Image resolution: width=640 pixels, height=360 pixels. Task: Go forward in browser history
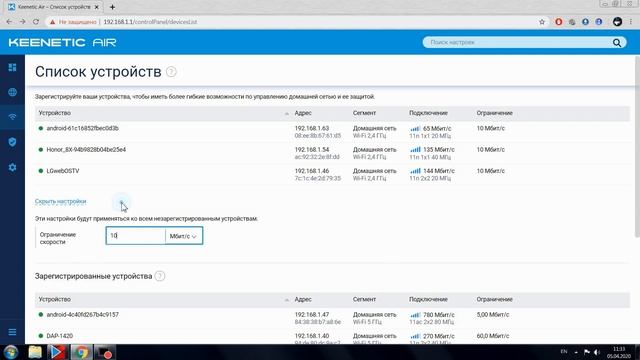pyautogui.click(x=22, y=22)
